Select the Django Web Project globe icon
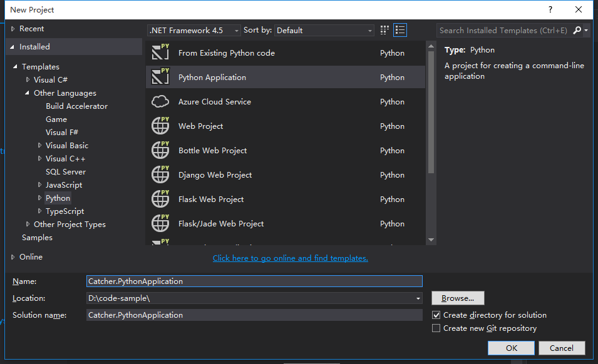The image size is (598, 364). pyautogui.click(x=160, y=174)
